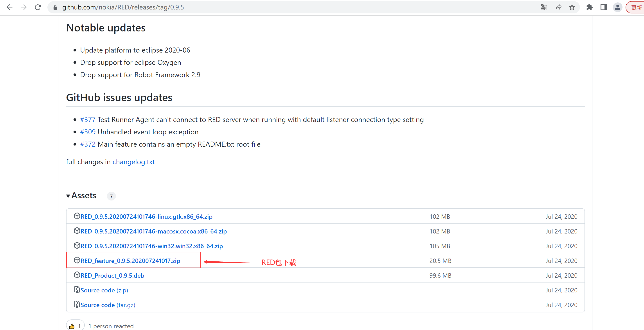
Task: Click the translate page icon
Action: pyautogui.click(x=543, y=7)
